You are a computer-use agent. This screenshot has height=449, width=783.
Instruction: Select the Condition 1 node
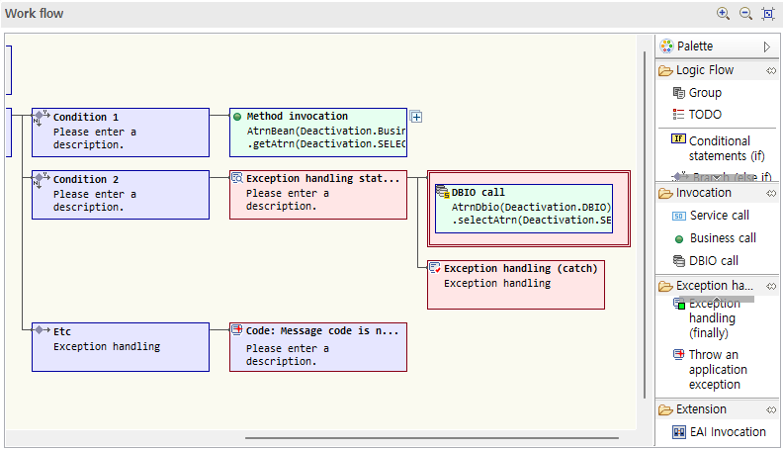(120, 130)
